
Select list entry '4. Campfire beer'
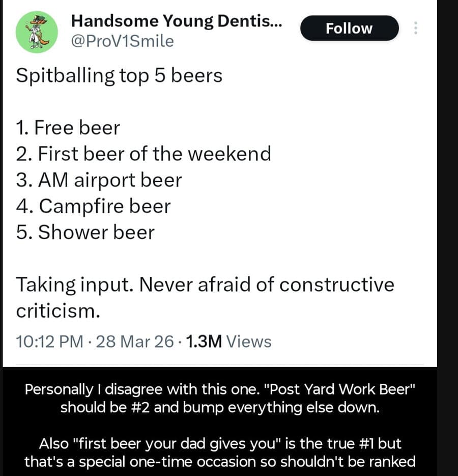click(x=93, y=206)
